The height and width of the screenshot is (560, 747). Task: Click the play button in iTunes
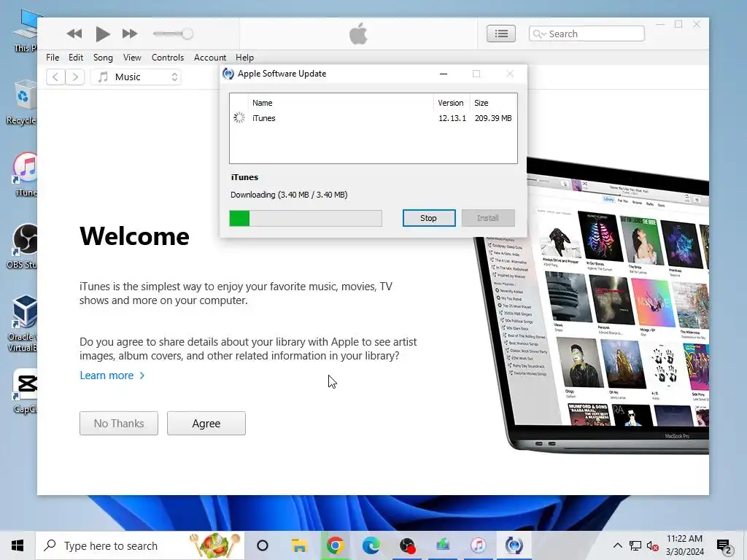coord(102,34)
